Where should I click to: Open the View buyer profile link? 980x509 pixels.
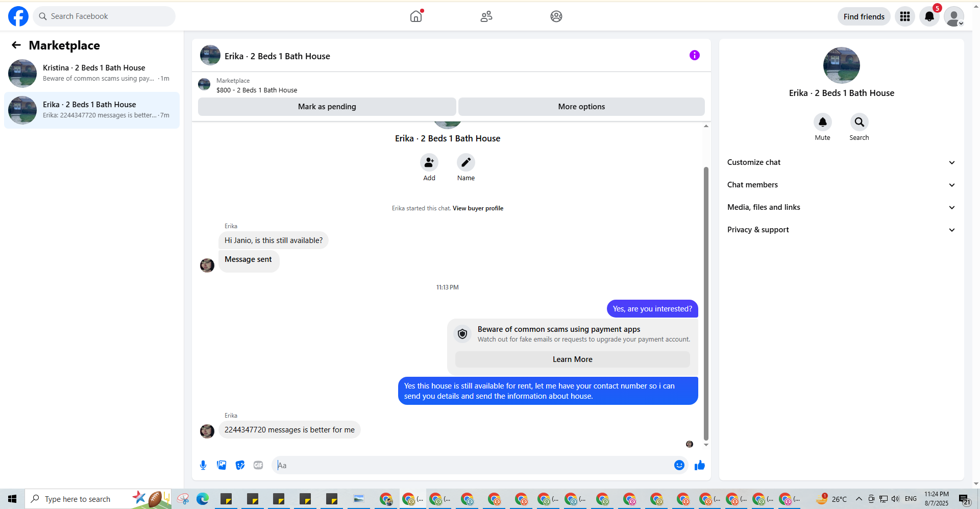click(478, 208)
